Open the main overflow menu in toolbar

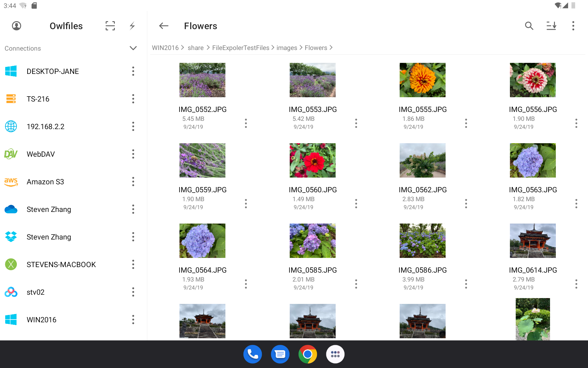(x=573, y=26)
